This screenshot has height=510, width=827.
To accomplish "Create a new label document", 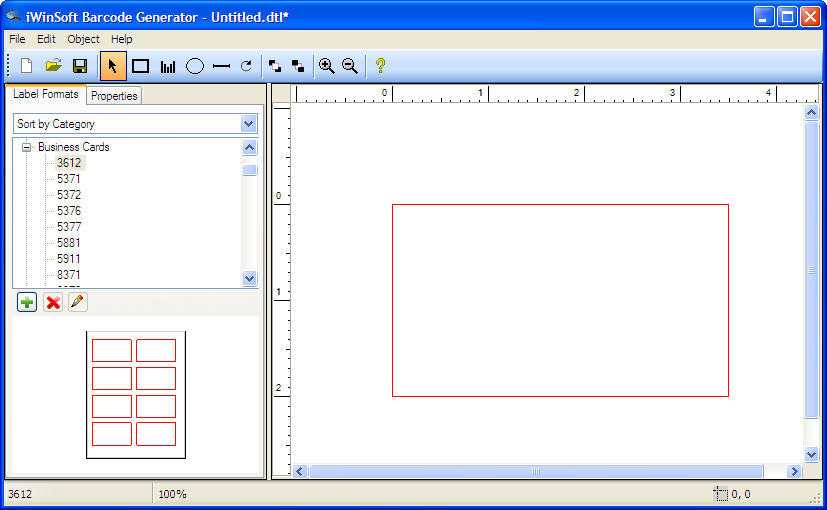I will (26, 66).
